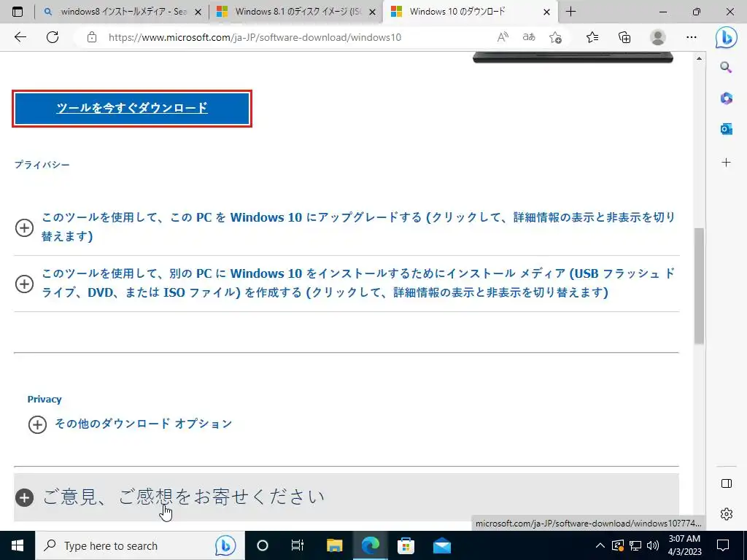Open the Collections panel
This screenshot has width=747, height=560.
click(624, 37)
